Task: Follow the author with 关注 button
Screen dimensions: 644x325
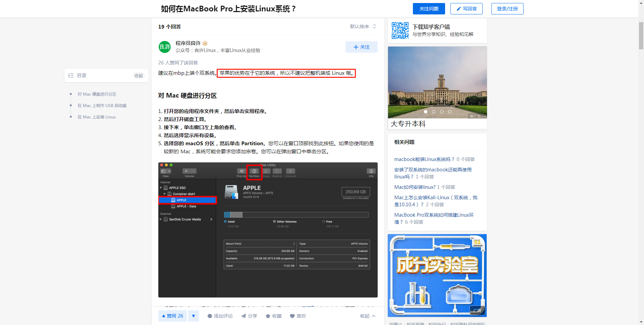Action: (361, 47)
